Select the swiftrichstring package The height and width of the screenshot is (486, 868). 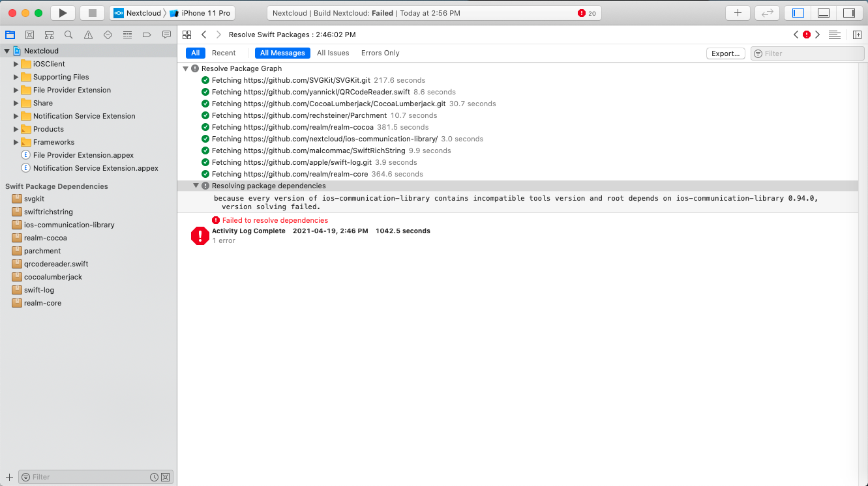48,212
